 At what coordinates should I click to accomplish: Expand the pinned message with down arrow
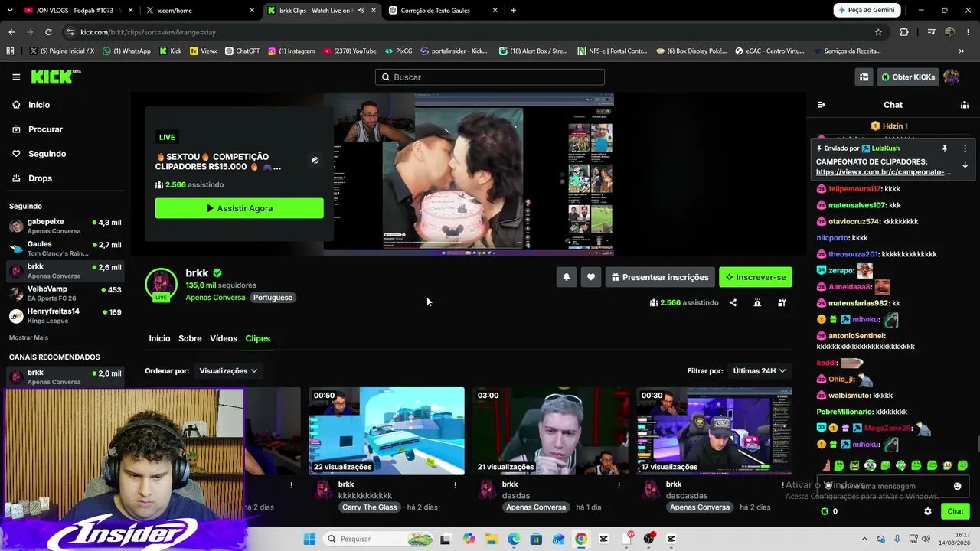[x=965, y=165]
